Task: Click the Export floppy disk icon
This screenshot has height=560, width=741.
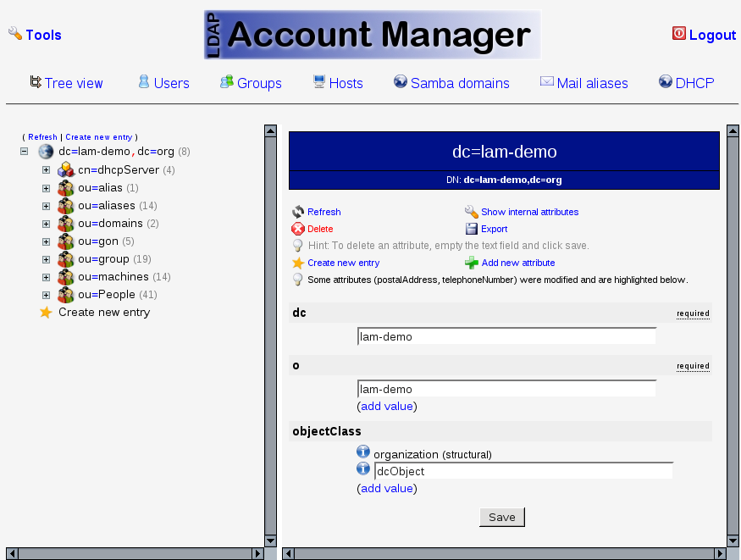Action: pos(472,229)
